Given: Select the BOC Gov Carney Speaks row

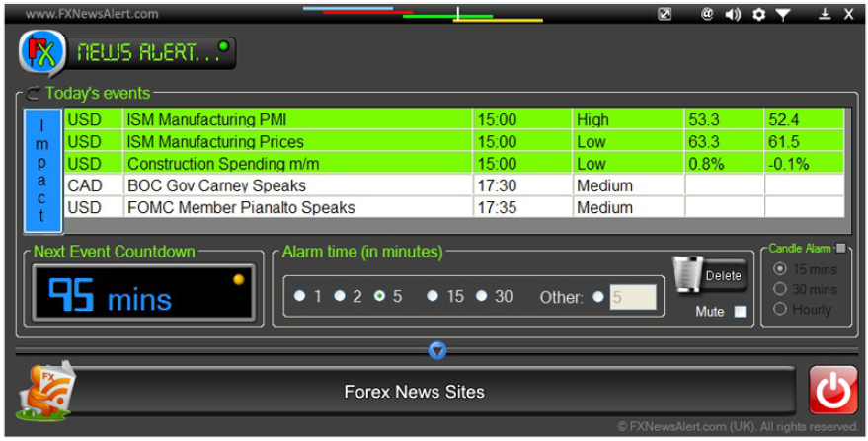Looking at the screenshot, I should tap(454, 185).
